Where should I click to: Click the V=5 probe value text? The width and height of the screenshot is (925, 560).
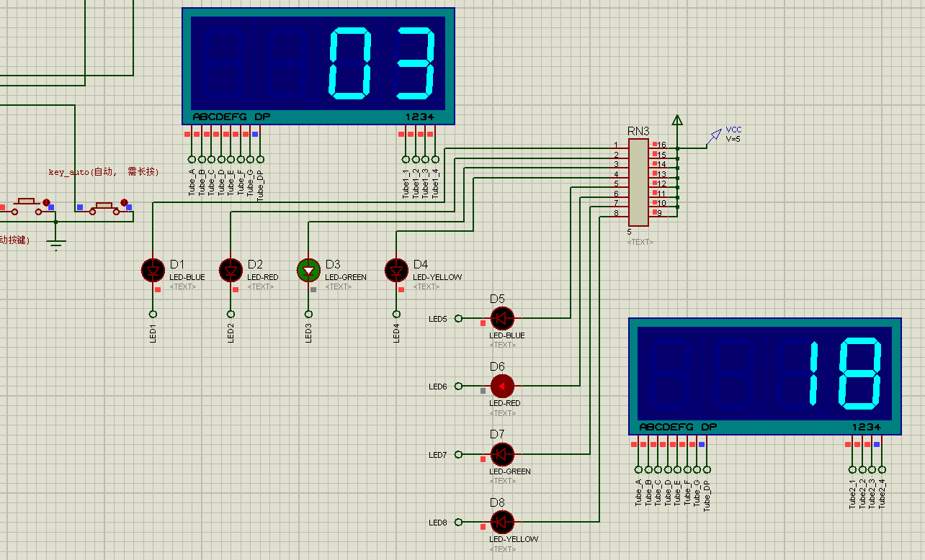(x=733, y=139)
